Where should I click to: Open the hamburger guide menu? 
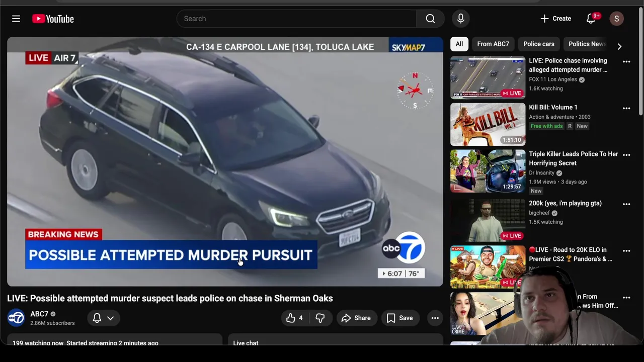[16, 19]
